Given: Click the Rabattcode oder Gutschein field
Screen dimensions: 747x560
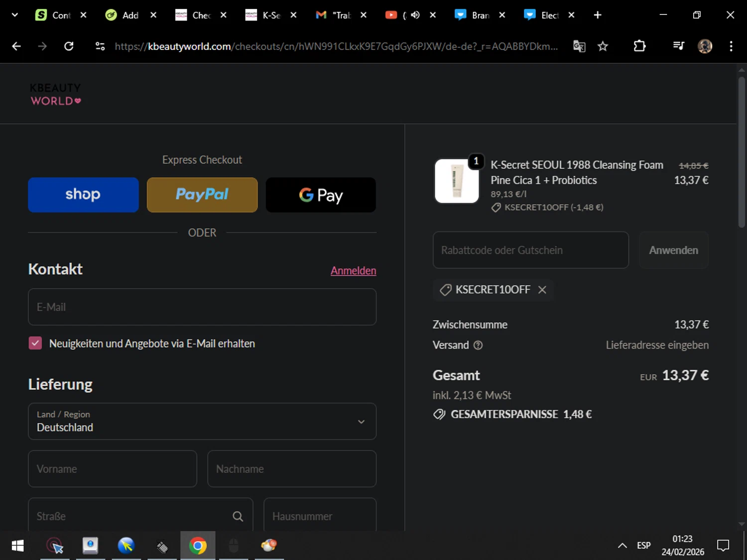Looking at the screenshot, I should [x=531, y=250].
